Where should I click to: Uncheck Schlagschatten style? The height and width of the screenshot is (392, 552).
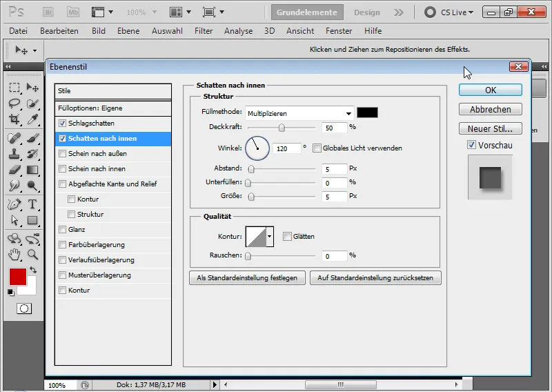point(62,124)
